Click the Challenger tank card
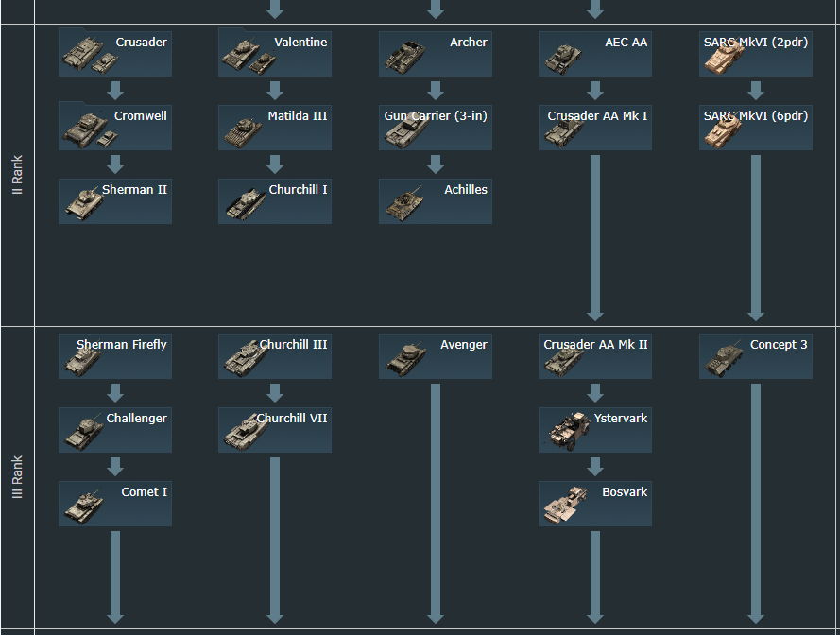The image size is (840, 635). tap(115, 429)
